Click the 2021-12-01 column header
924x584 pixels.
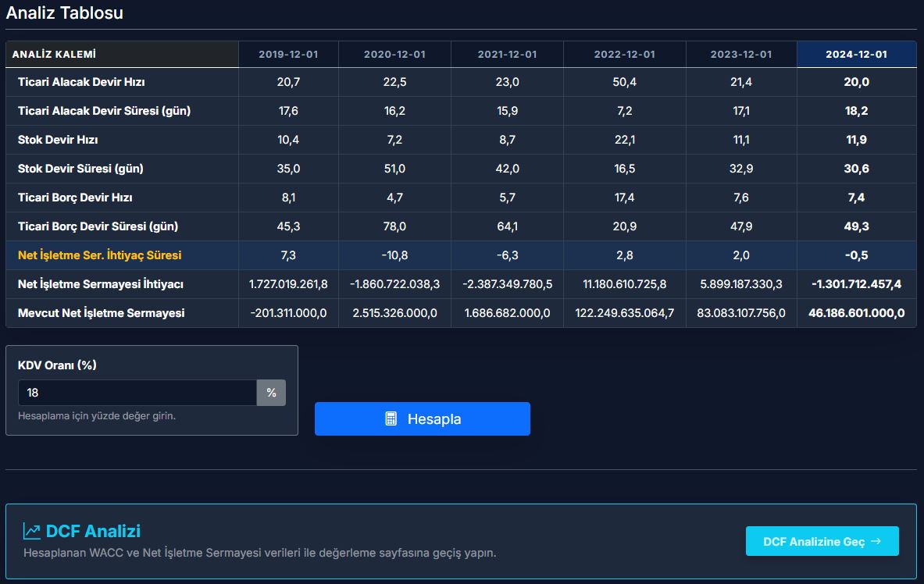pyautogui.click(x=508, y=54)
